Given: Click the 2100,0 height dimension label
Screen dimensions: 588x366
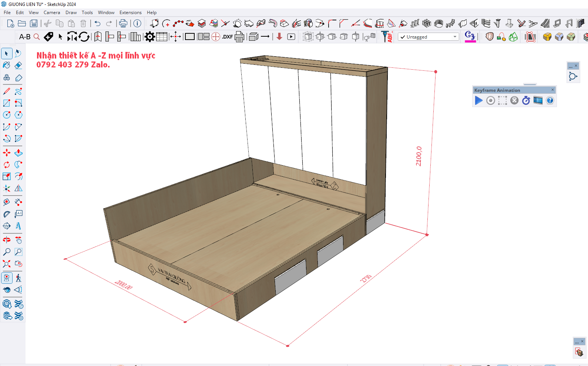Looking at the screenshot, I should pos(419,156).
